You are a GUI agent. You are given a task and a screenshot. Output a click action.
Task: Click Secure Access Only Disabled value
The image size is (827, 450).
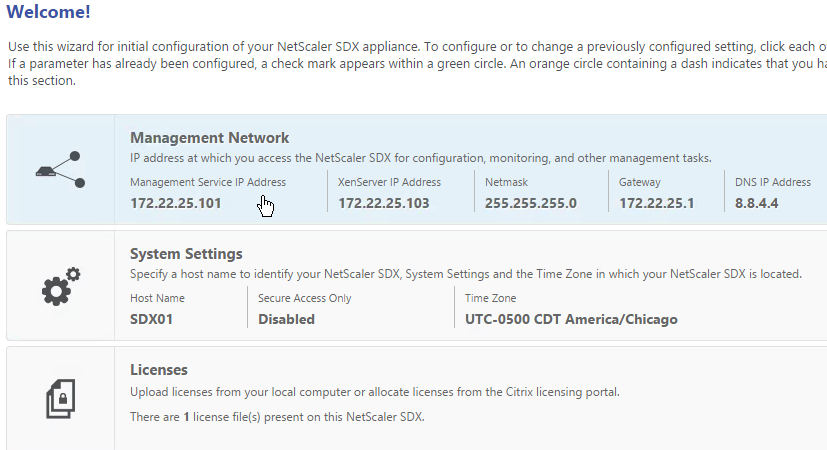(286, 319)
